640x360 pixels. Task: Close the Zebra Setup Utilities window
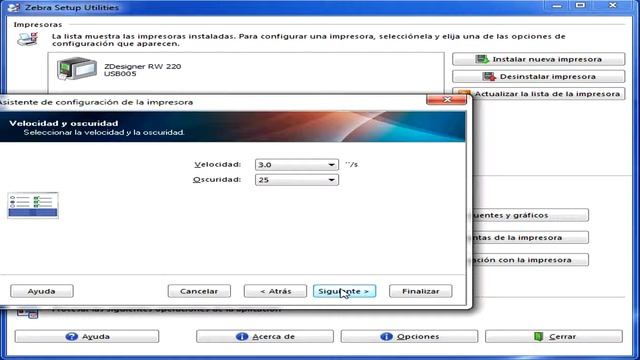pyautogui.click(x=612, y=6)
